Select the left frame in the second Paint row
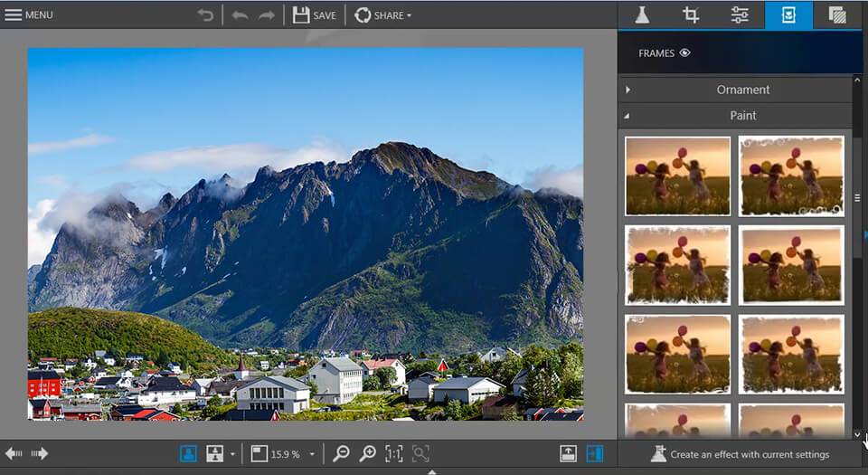This screenshot has width=868, height=475. (x=677, y=265)
